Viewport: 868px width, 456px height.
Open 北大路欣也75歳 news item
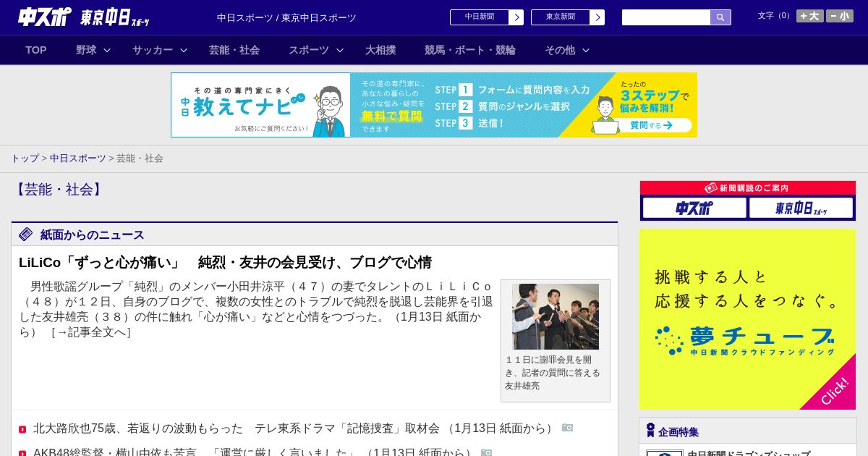point(295,428)
